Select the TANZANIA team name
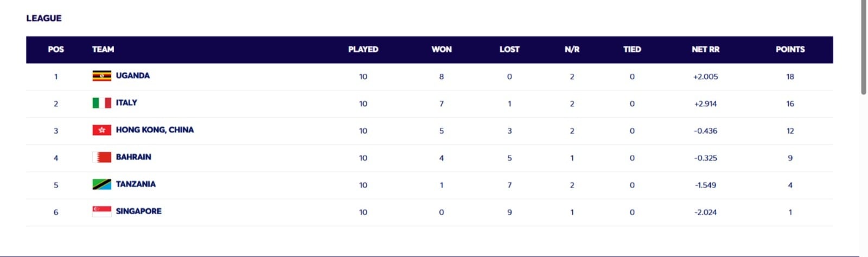868x257 pixels. (x=136, y=184)
